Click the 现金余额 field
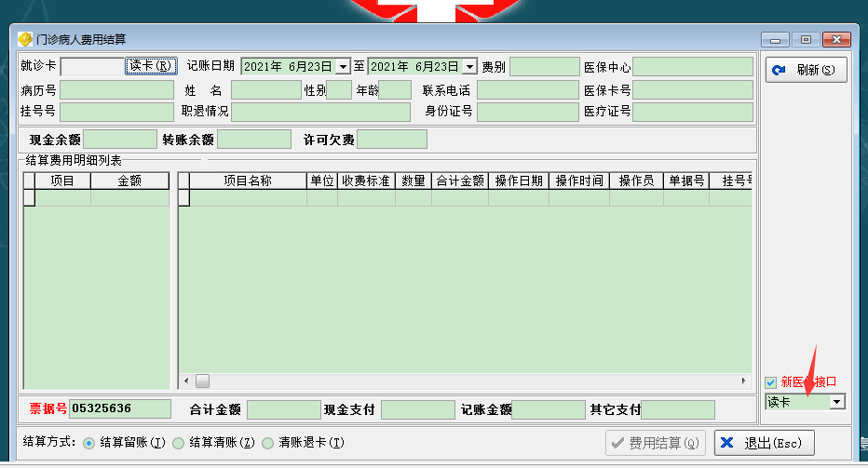The height and width of the screenshot is (468, 868). [x=120, y=140]
